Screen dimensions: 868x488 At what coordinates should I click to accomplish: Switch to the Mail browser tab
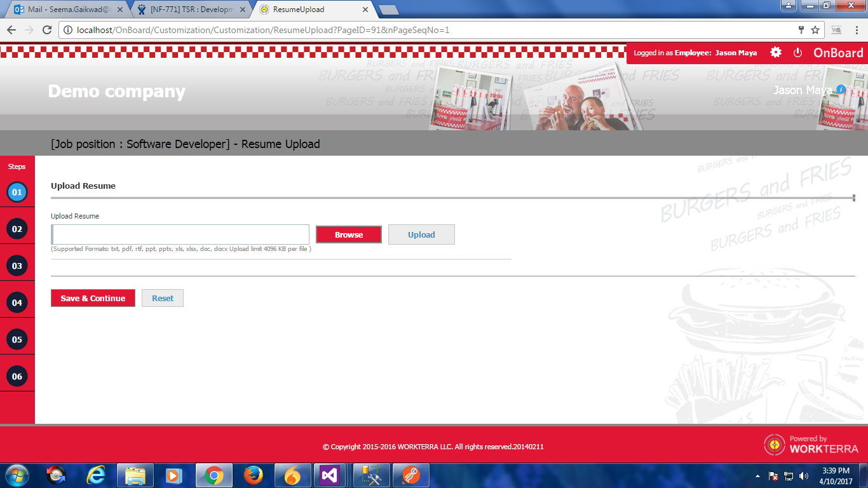67,10
